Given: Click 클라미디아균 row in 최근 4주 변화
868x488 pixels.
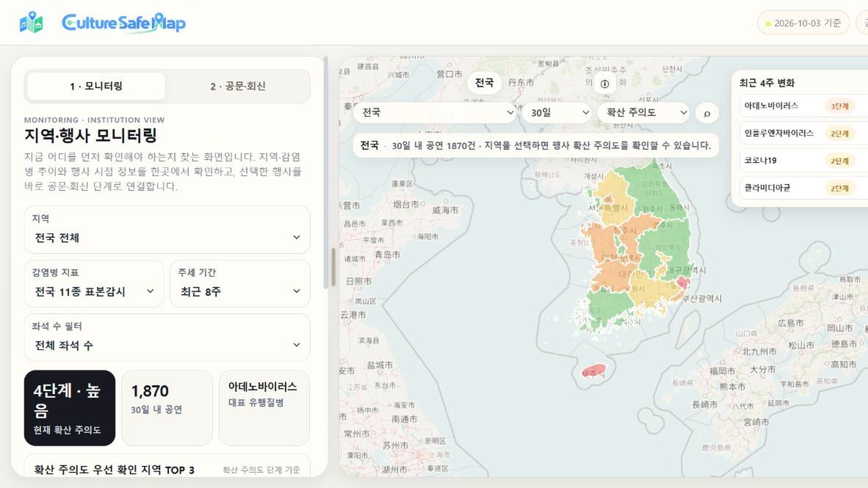Looking at the screenshot, I should 803,188.
